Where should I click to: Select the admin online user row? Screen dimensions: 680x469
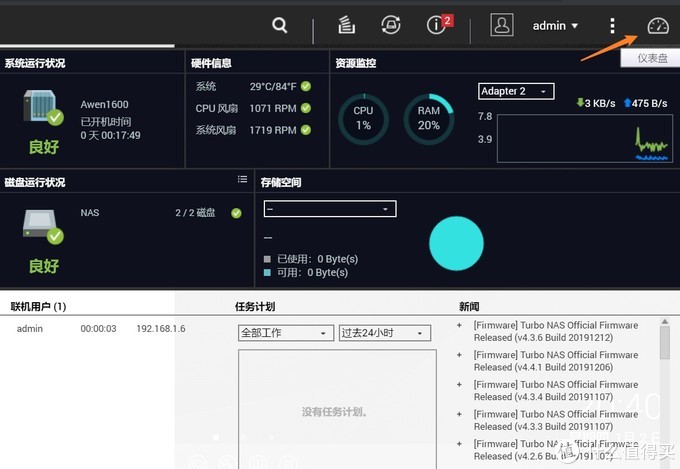coord(101,329)
